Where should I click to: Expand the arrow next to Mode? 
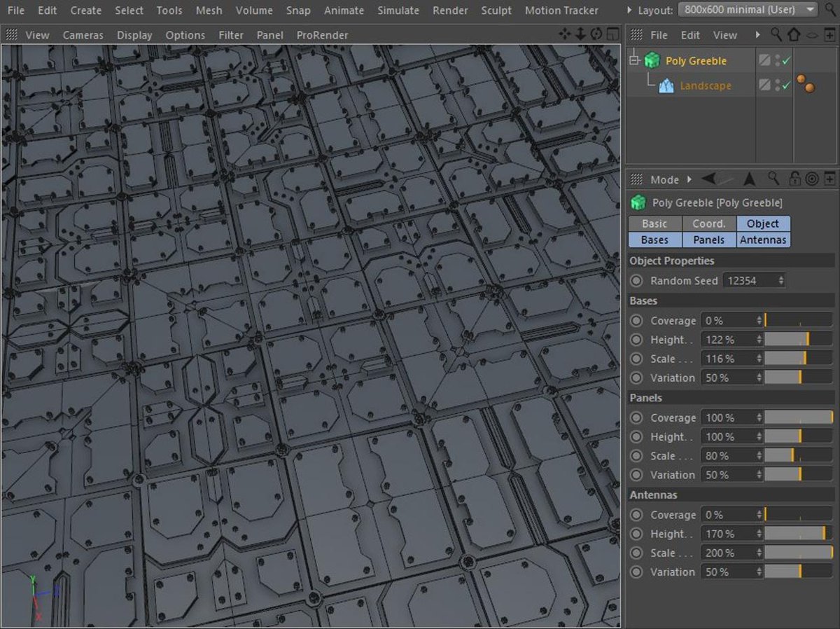pos(689,179)
